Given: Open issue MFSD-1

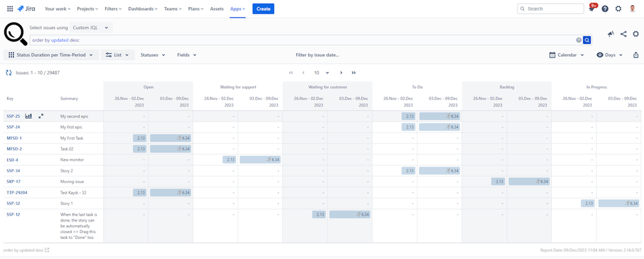Looking at the screenshot, I should (14, 138).
